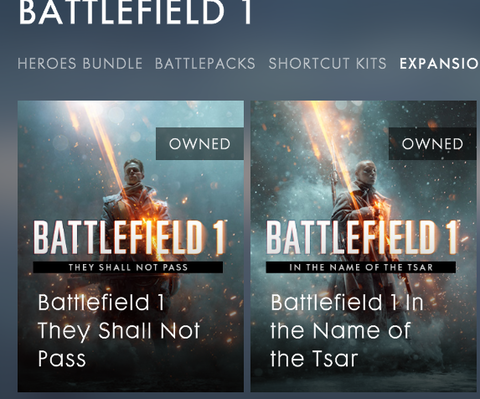Screen dimensions: 480x399
Task: Select the Shortcut Kits tab
Action: (x=327, y=64)
